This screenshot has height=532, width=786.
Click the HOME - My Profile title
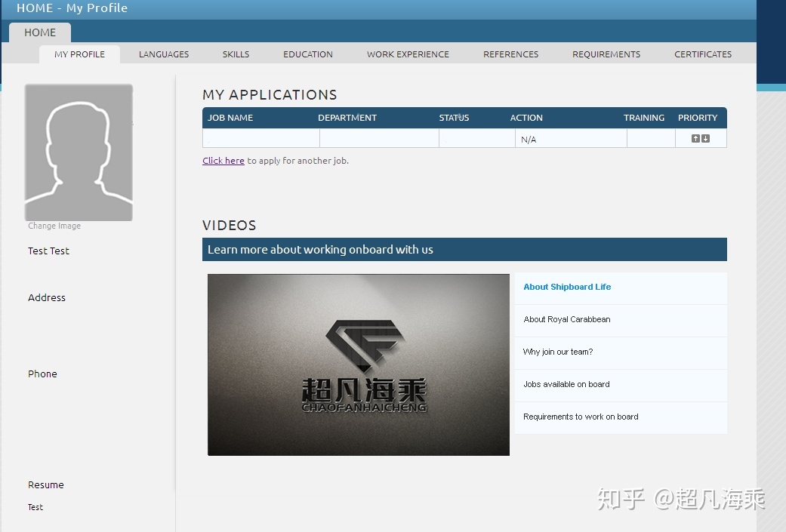pyautogui.click(x=72, y=8)
